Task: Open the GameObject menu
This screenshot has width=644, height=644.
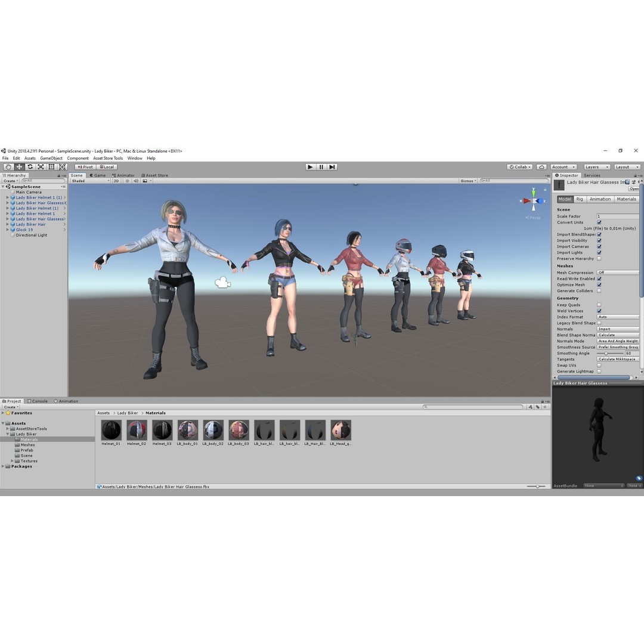Action: (x=51, y=158)
